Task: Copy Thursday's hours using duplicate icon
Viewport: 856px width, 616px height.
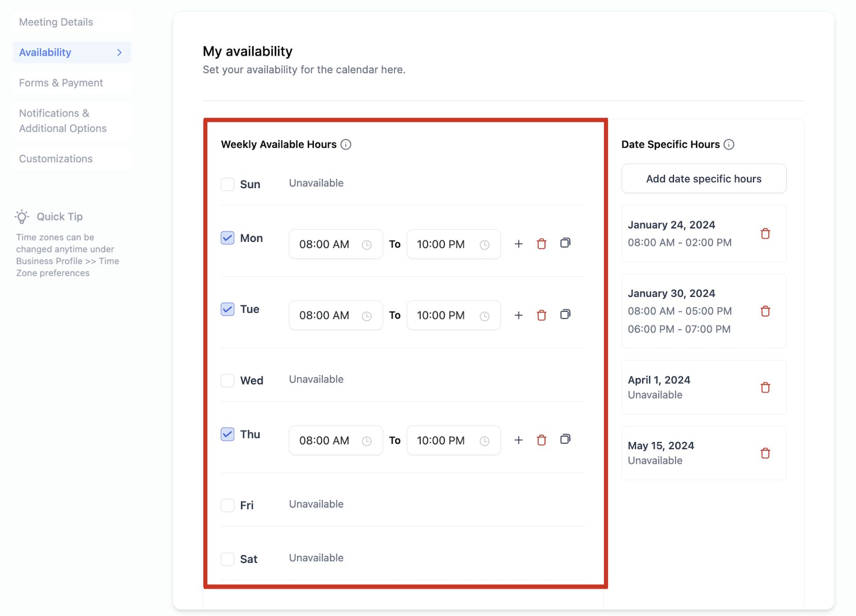Action: pos(565,439)
